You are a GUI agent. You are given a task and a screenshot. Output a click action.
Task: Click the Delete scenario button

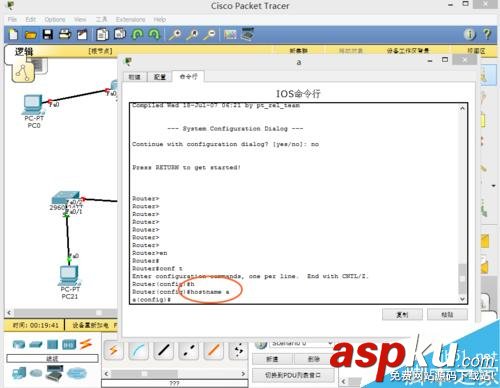pos(314,359)
